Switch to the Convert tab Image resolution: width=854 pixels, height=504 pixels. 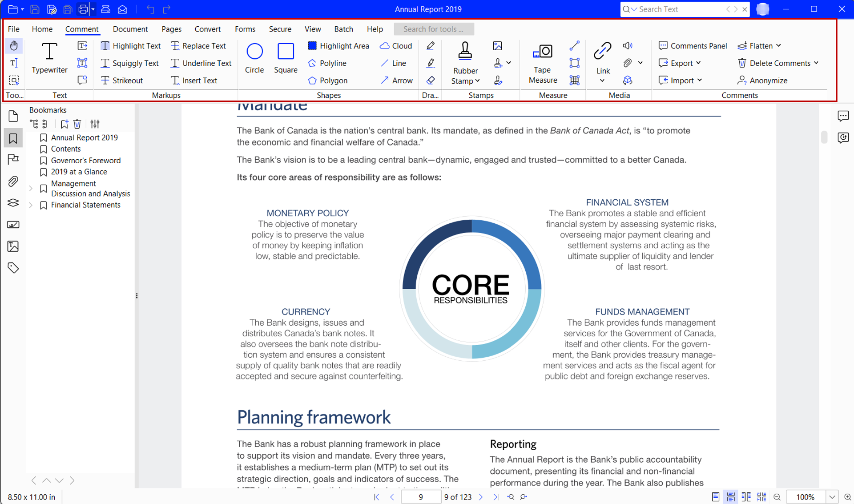tap(207, 29)
